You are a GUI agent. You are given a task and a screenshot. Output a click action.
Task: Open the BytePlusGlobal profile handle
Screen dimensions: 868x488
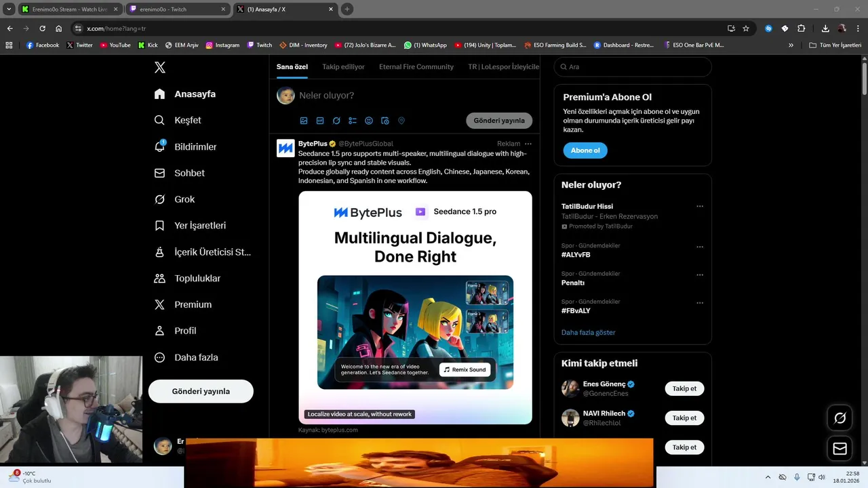(x=366, y=144)
